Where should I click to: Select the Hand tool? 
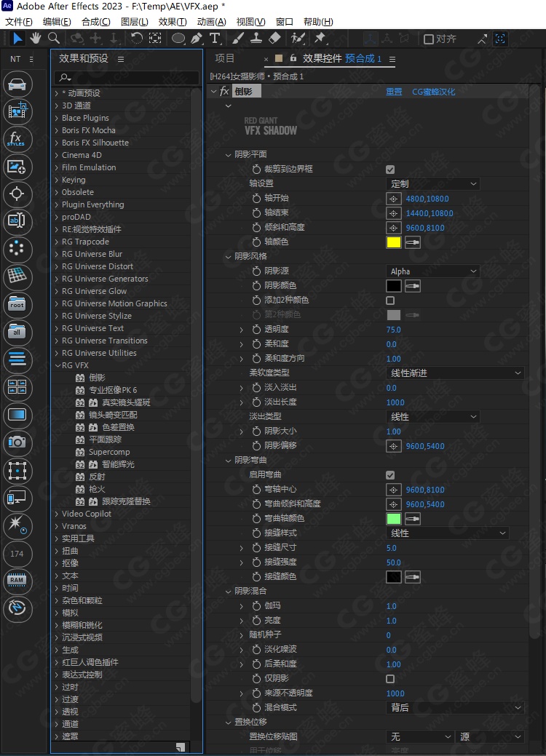[x=35, y=38]
